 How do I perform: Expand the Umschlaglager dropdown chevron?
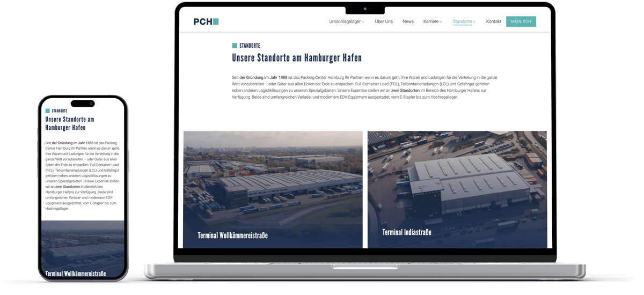click(363, 22)
